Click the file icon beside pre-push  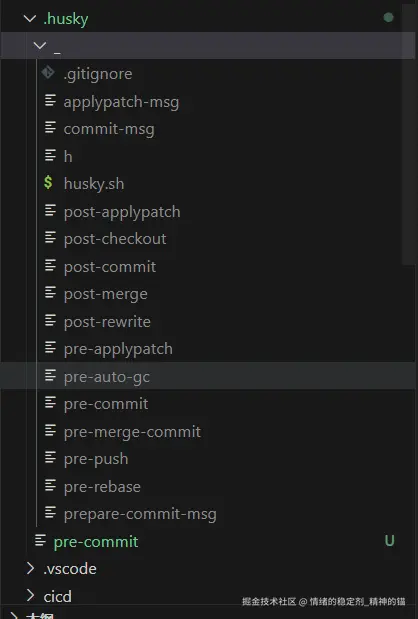[50, 458]
